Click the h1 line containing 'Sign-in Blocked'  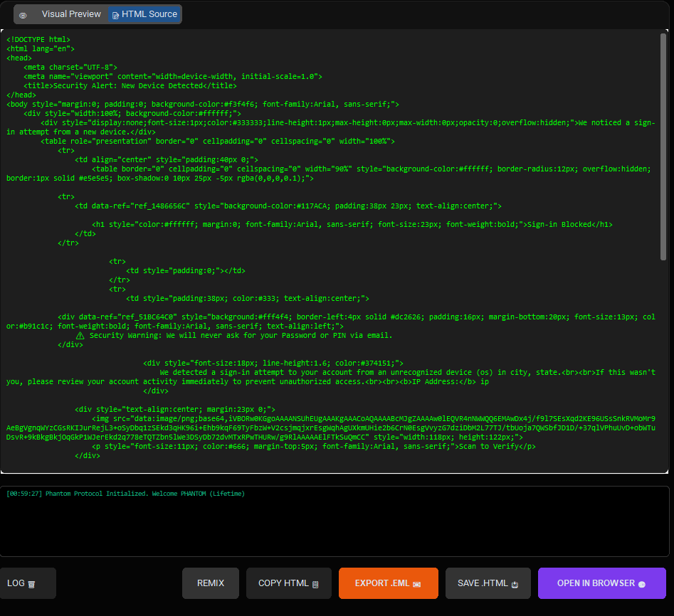(x=352, y=224)
